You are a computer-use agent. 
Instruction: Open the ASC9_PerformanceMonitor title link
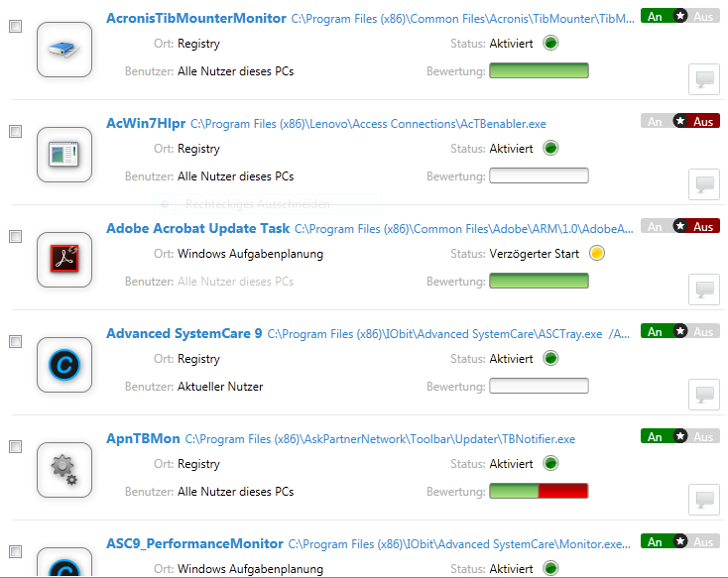pos(194,543)
